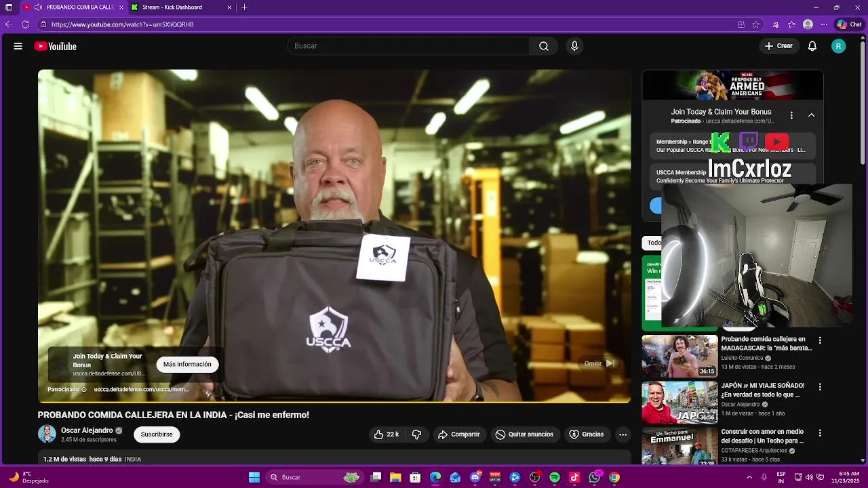Open Oscar Alejandro channel avatar
Screen dimensions: 868x488
pos(47,434)
